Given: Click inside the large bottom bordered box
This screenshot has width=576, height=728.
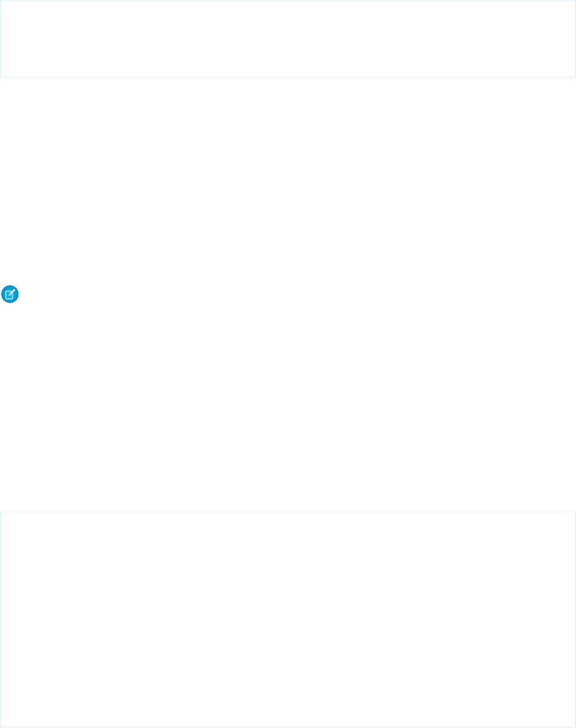Looking at the screenshot, I should 288,619.
